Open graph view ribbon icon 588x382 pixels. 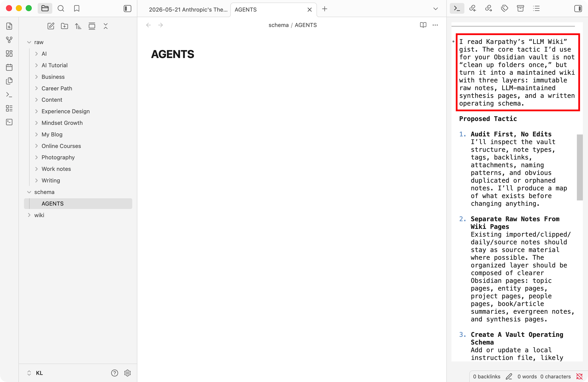pos(9,40)
